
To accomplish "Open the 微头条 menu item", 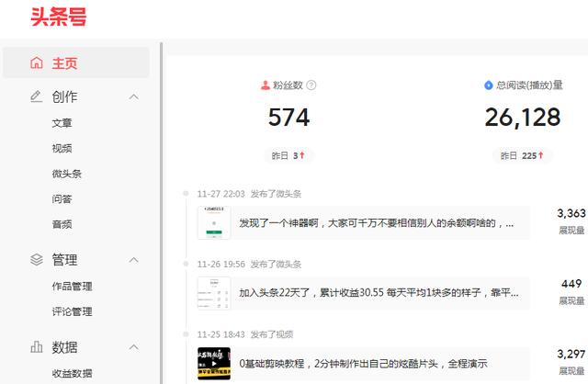I will point(67,174).
